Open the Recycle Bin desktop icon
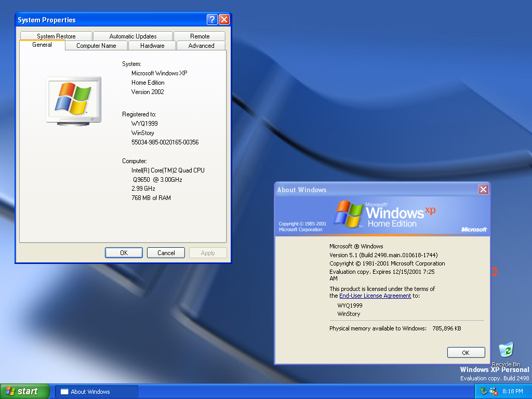This screenshot has width=532, height=399. (x=506, y=354)
